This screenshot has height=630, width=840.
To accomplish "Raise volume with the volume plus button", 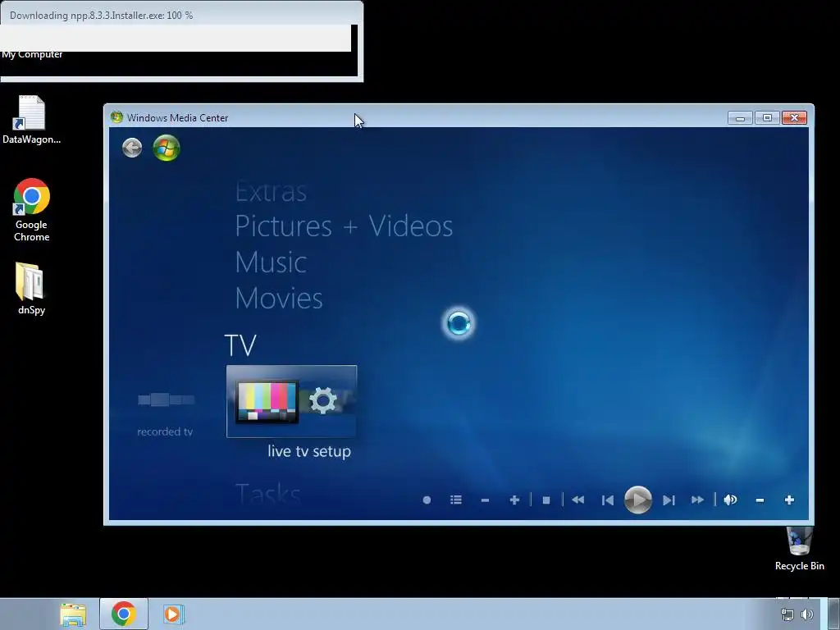I will click(x=789, y=500).
